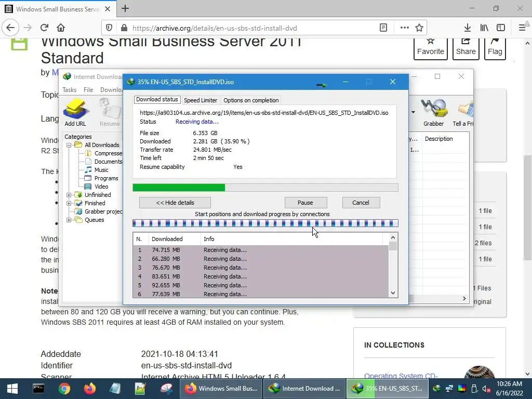Screen dimensions: 532x399
Task: Switch to Download status tab
Action: click(x=157, y=99)
